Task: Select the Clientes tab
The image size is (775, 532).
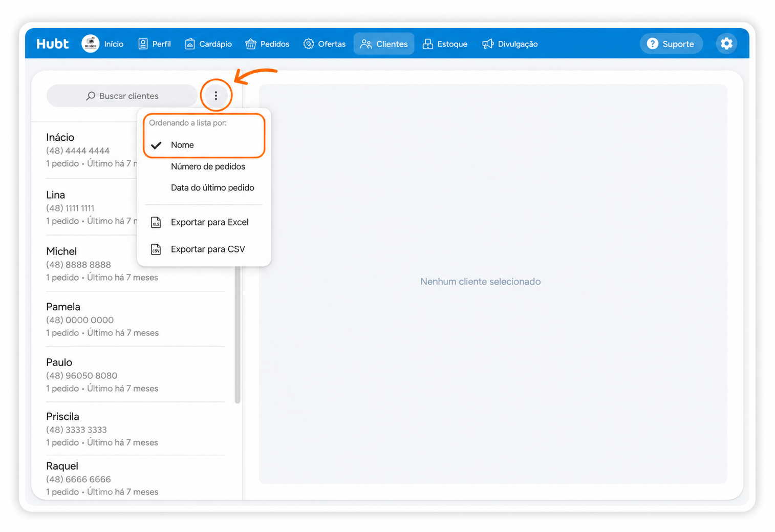Action: (384, 44)
